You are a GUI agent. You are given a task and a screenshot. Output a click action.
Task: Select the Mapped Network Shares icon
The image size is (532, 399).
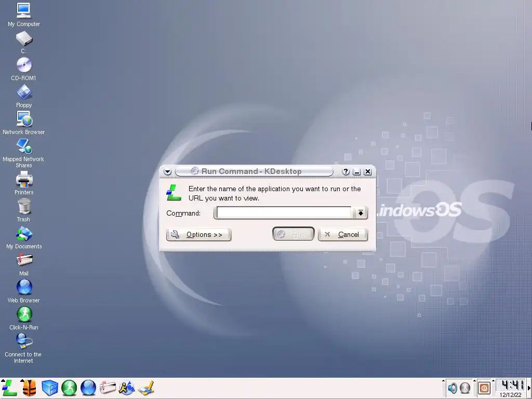point(24,153)
